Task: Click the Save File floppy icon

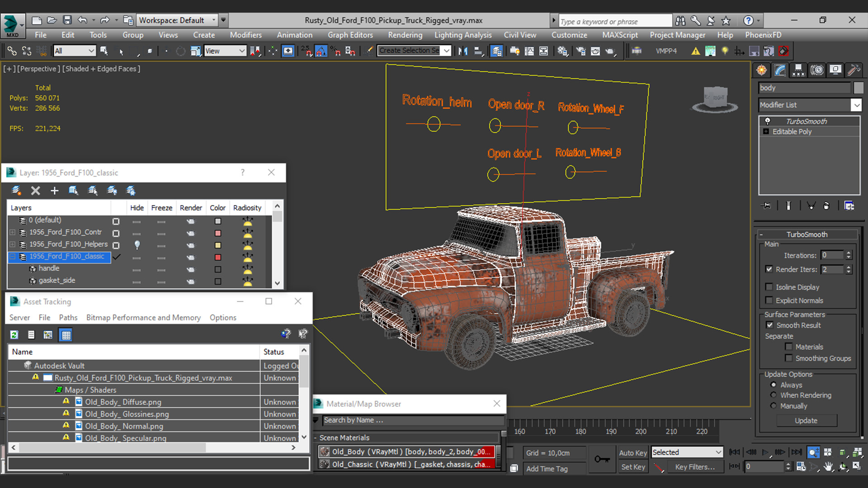Action: [67, 20]
